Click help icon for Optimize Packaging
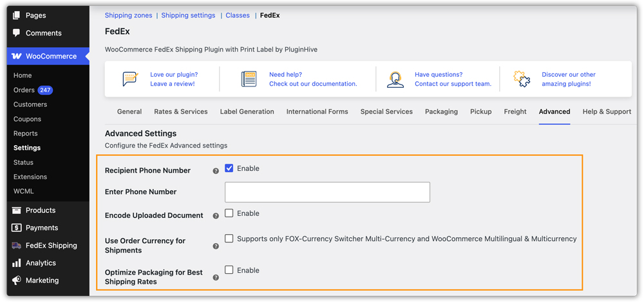 click(x=216, y=277)
